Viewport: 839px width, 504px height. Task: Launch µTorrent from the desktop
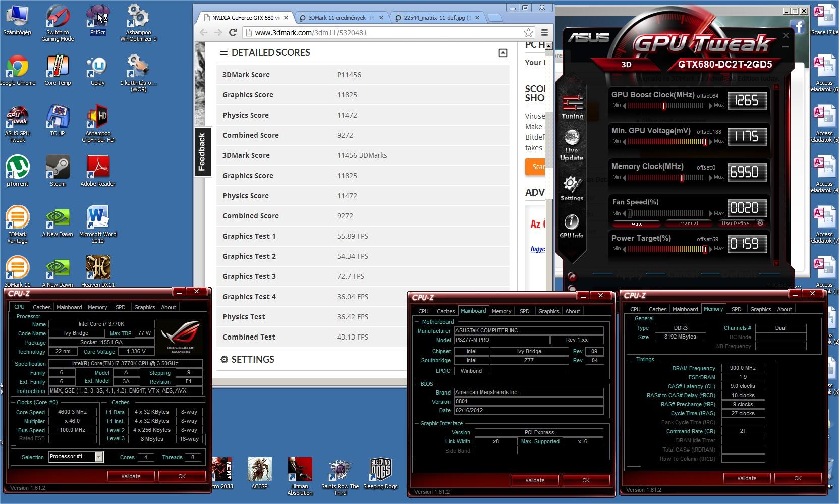(17, 172)
